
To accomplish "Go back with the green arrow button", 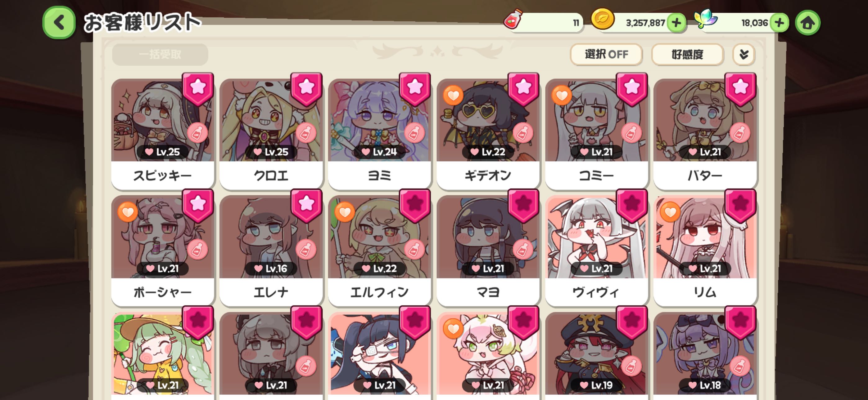I will coord(59,23).
